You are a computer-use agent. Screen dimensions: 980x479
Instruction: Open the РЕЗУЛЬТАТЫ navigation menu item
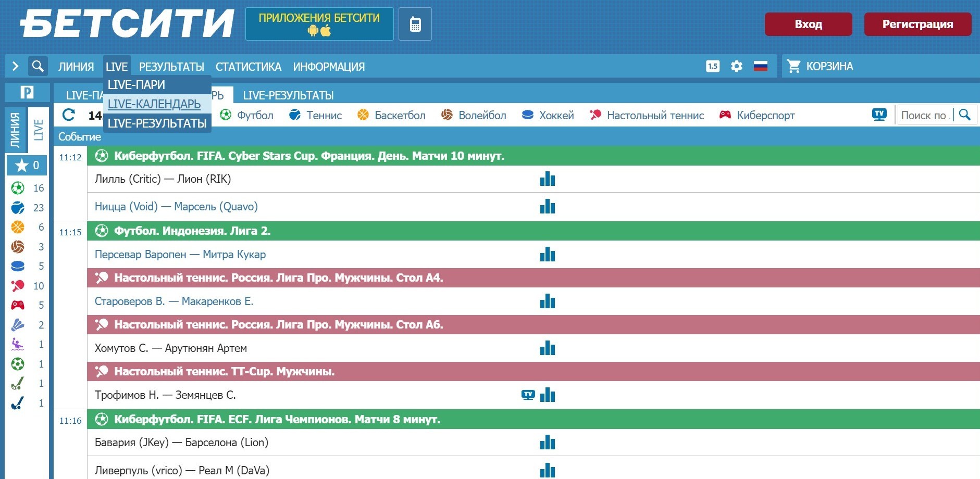pyautogui.click(x=171, y=67)
